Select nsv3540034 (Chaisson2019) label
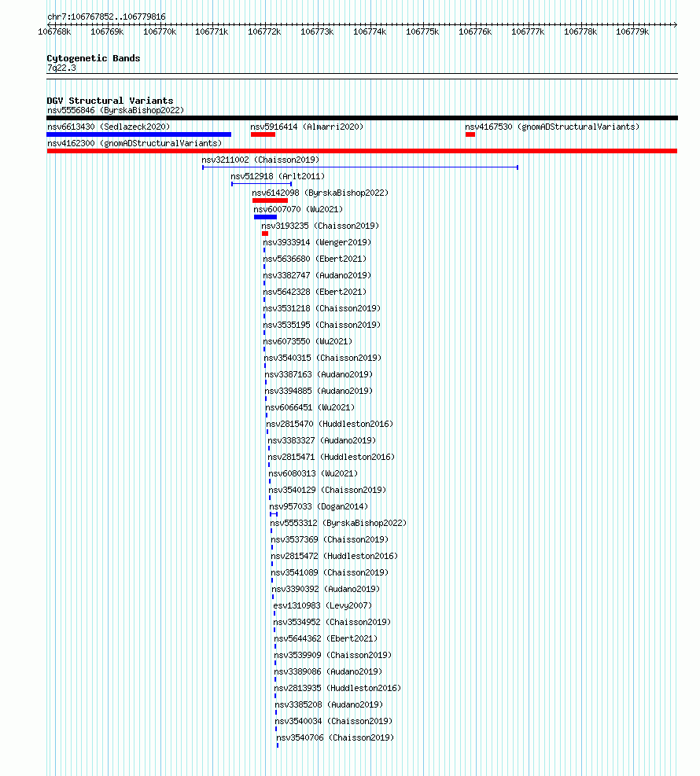 click(333, 721)
